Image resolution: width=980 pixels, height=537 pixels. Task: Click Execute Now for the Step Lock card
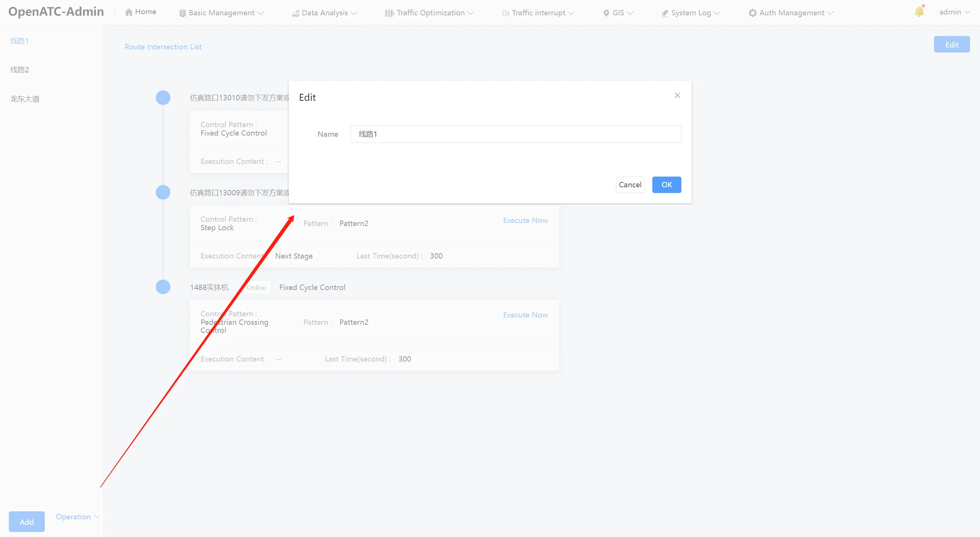click(x=525, y=220)
